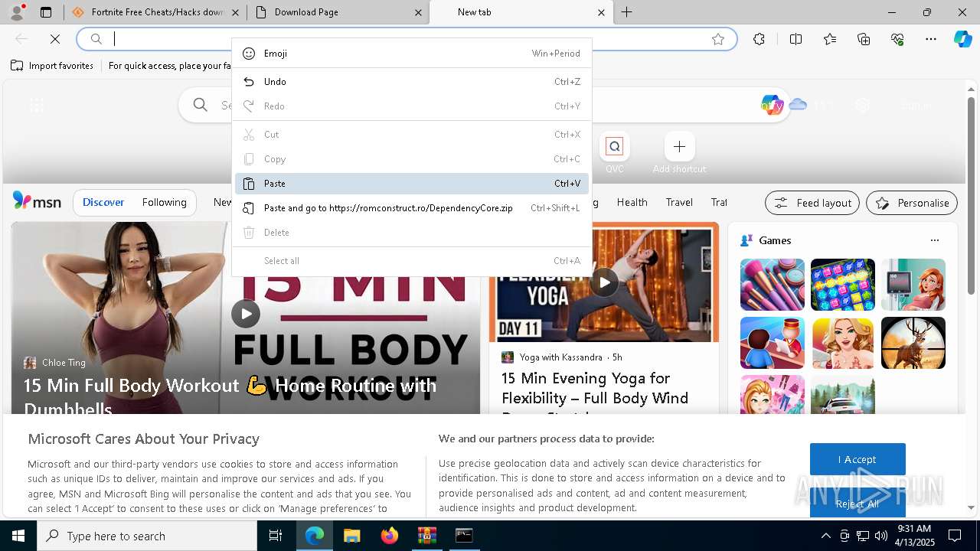The image size is (980, 551).
Task: Open Yoga with Kassandra publisher link
Action: (x=560, y=357)
